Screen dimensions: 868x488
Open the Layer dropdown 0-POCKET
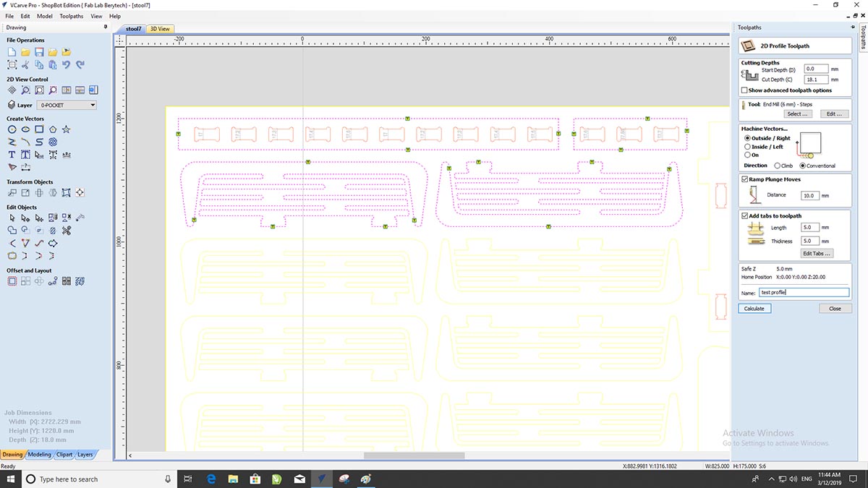point(67,106)
